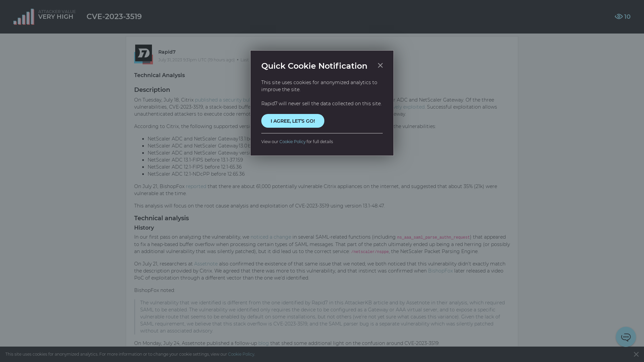Click the close button on cookie notification
The image size is (644, 362).
pos(380,65)
